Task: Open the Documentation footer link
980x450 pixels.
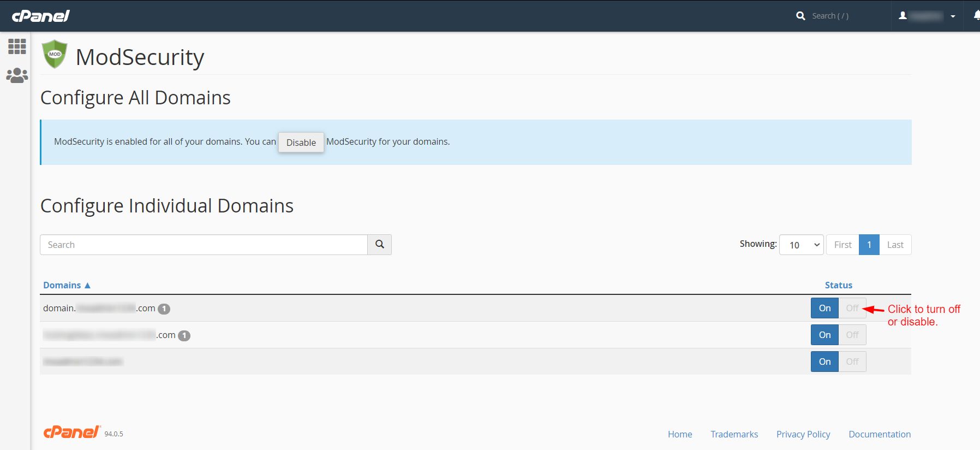Action: 880,434
